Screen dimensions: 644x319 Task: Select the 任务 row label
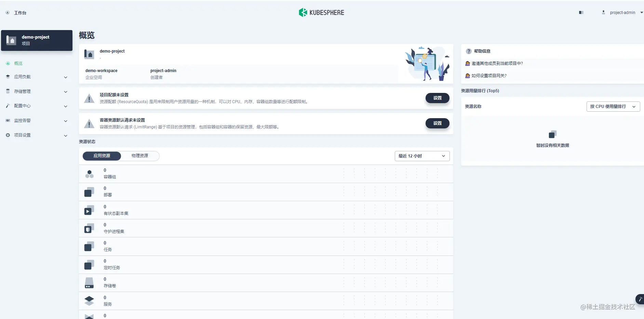[x=108, y=250]
